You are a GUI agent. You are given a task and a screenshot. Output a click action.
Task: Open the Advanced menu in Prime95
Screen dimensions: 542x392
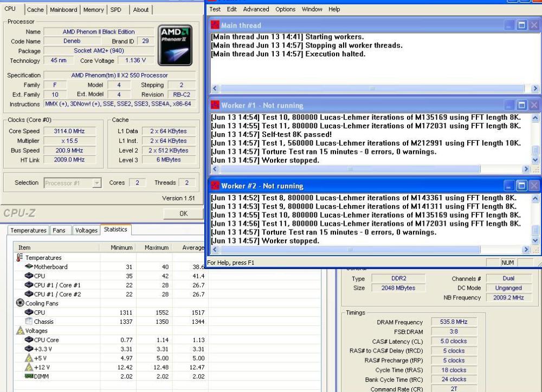pyautogui.click(x=256, y=9)
